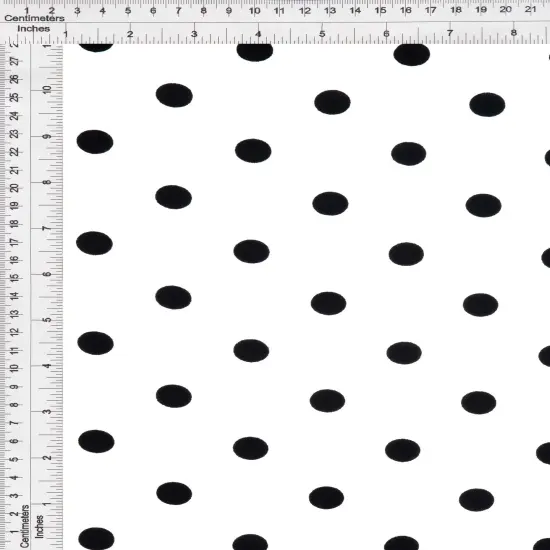Click the 10 mark on the top centimeter ruler
The height and width of the screenshot is (550, 550).
[254, 11]
